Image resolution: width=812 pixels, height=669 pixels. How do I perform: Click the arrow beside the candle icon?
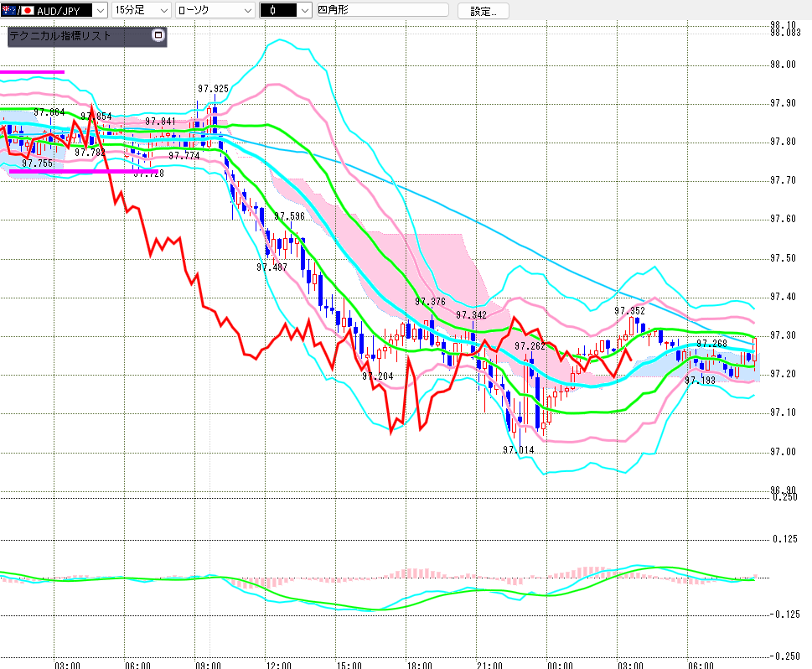(x=305, y=11)
